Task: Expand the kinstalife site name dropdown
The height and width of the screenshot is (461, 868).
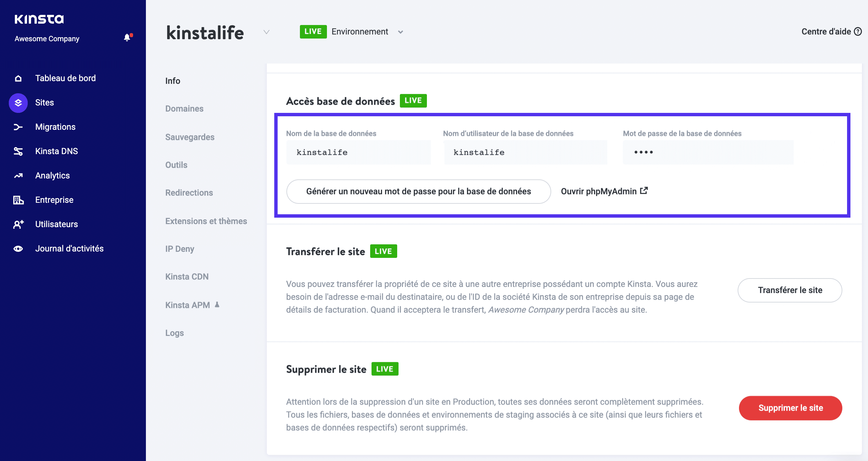Action: [x=266, y=32]
